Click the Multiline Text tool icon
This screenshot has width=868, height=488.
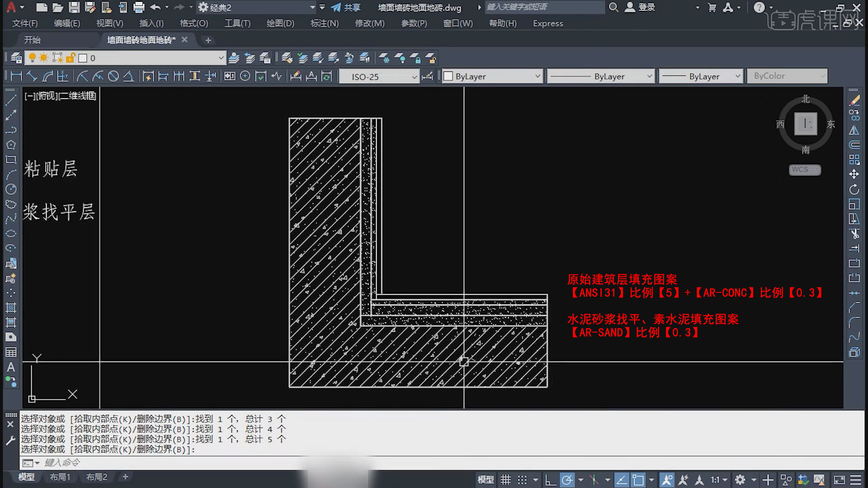pyautogui.click(x=11, y=367)
